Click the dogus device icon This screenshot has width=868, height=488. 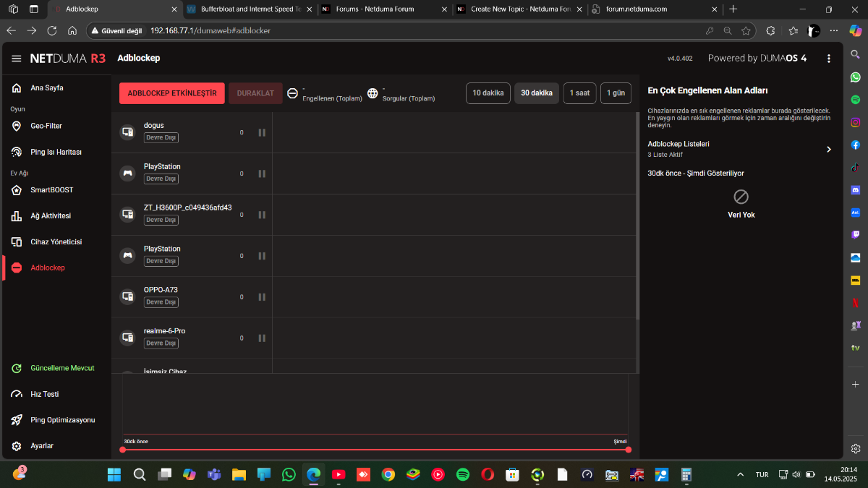pyautogui.click(x=127, y=132)
